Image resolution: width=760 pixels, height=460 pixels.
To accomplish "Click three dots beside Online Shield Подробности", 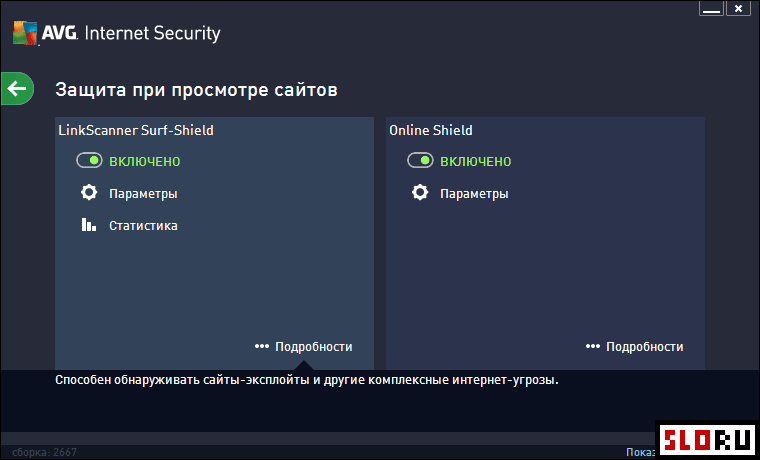I will pos(593,347).
